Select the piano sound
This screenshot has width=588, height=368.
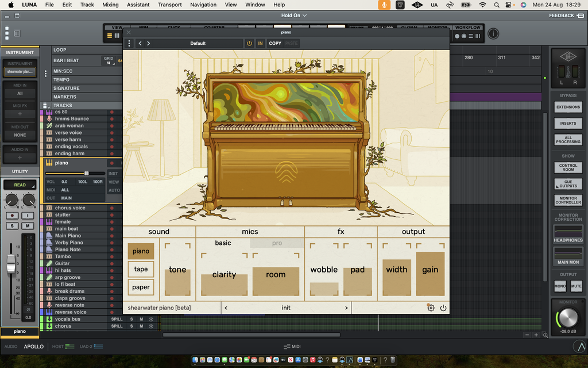[141, 251]
